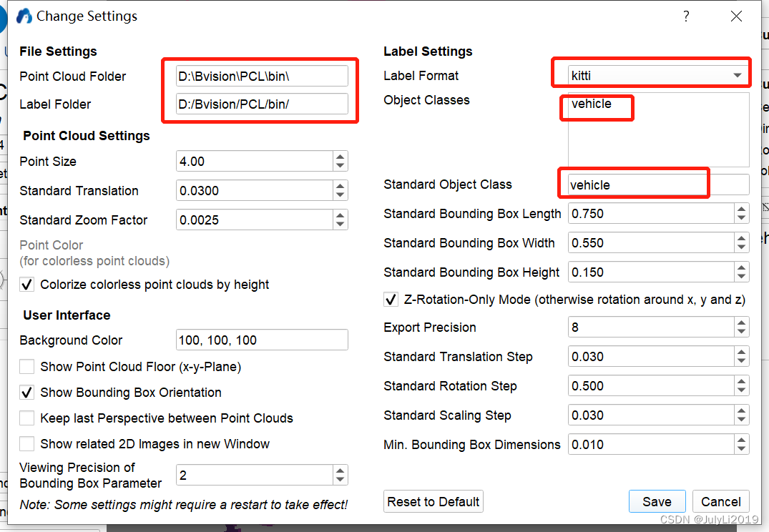The image size is (769, 532).
Task: Increase Standard Bounding Box Height
Action: pos(741,267)
